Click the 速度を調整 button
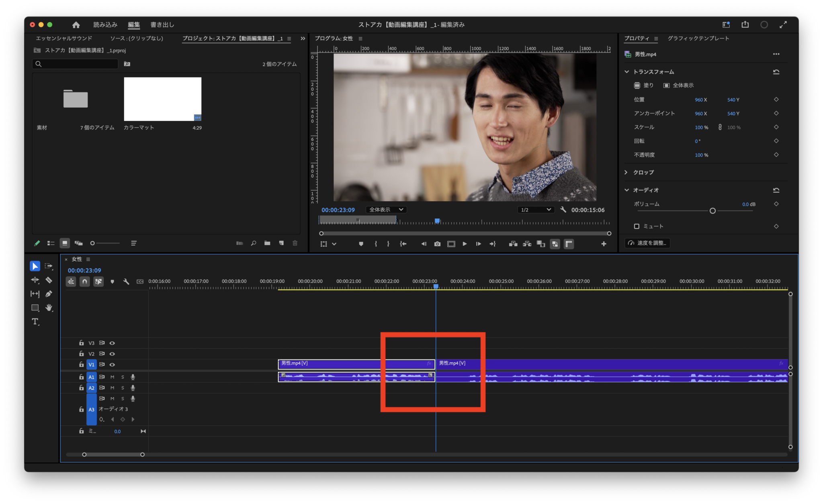The image size is (823, 504). click(647, 243)
